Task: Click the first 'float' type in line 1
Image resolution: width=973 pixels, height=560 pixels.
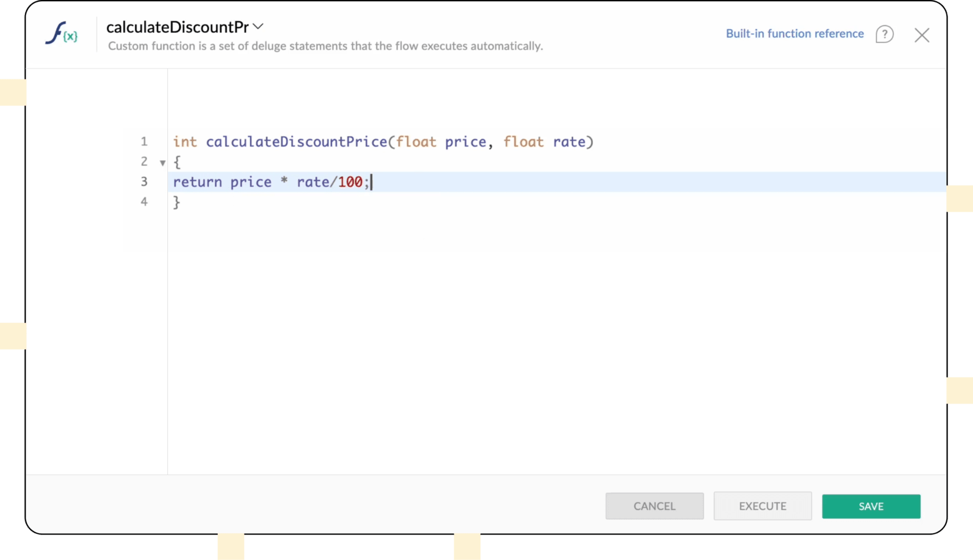Action: 416,142
